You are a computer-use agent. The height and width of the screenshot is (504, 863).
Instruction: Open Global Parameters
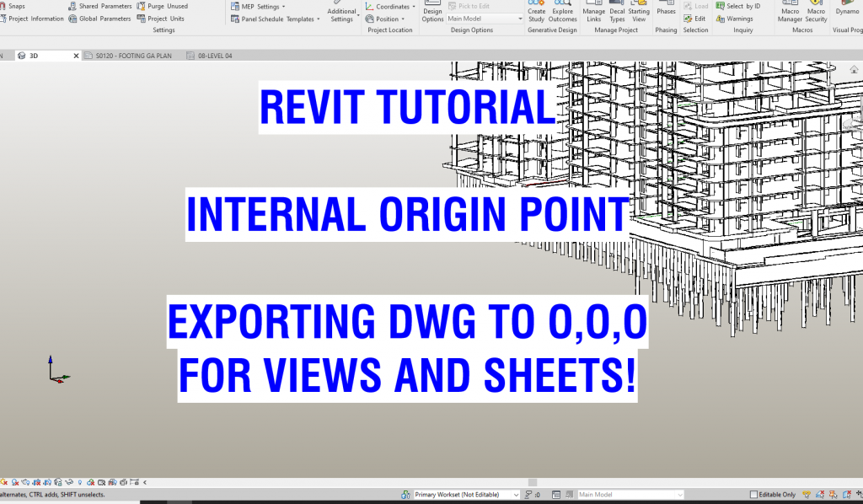99,19
